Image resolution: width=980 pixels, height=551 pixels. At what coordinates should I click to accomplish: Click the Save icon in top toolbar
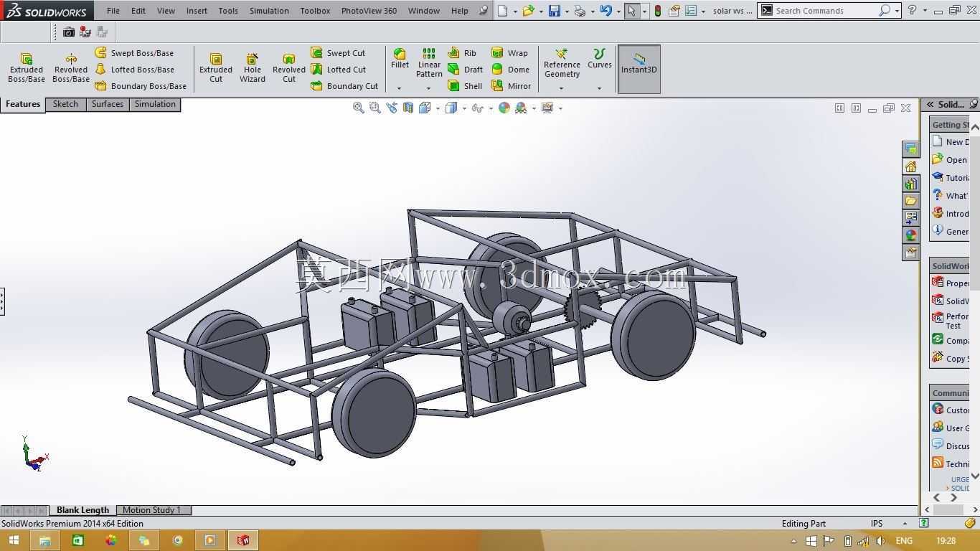coord(554,11)
